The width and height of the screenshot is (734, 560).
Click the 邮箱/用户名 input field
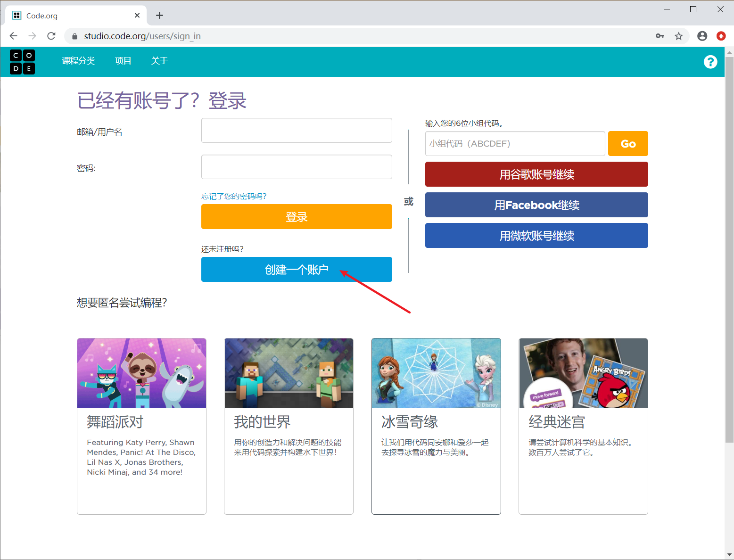[297, 130]
